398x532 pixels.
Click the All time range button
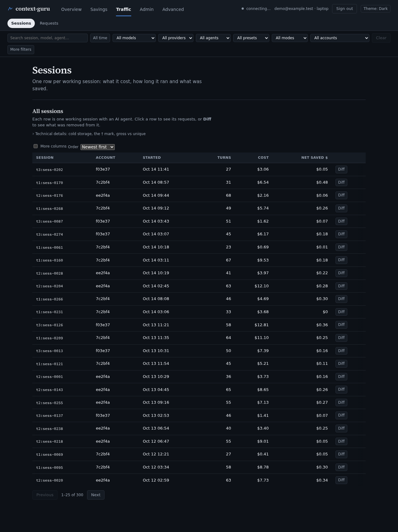[100, 38]
